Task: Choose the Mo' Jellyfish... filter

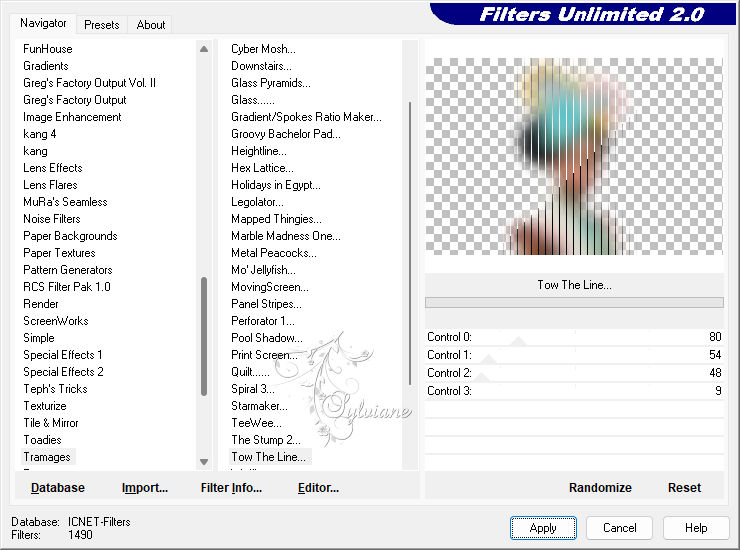Action: click(x=263, y=270)
